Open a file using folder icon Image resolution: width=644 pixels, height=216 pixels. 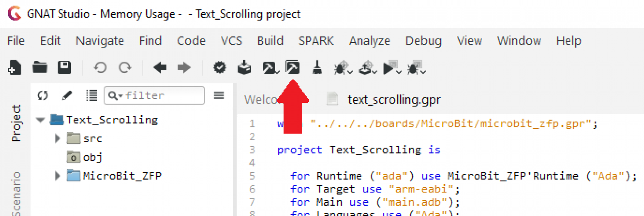click(40, 67)
